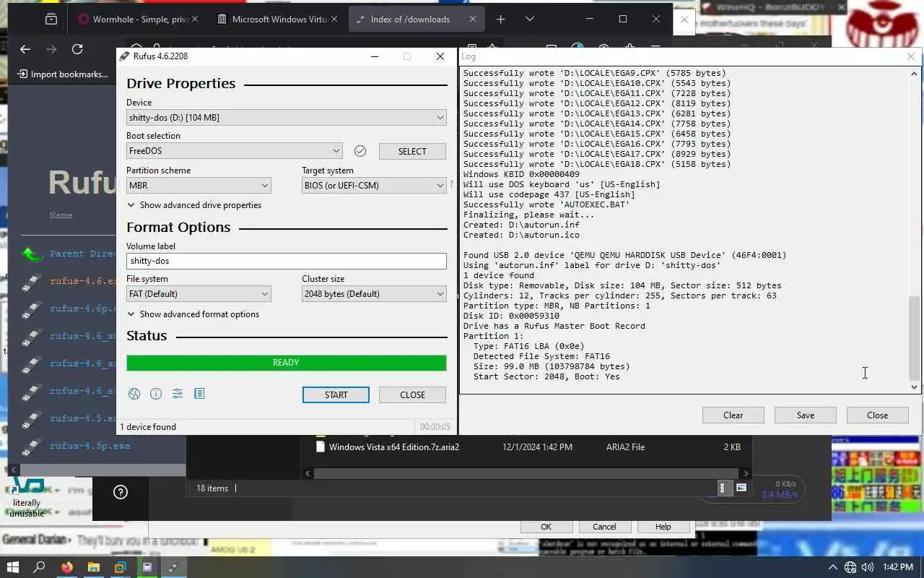Open Target system dropdown
This screenshot has height=578, width=924.
point(374,185)
